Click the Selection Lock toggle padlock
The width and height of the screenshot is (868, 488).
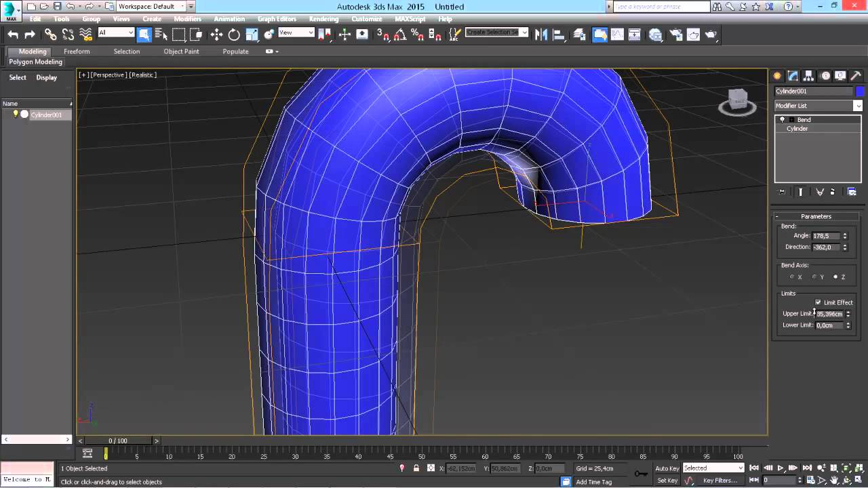(416, 468)
